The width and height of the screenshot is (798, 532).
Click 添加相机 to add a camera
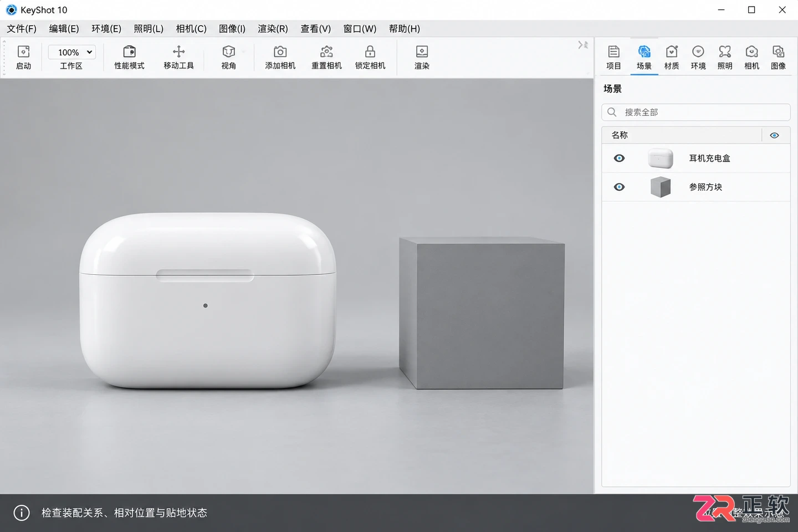click(x=280, y=58)
